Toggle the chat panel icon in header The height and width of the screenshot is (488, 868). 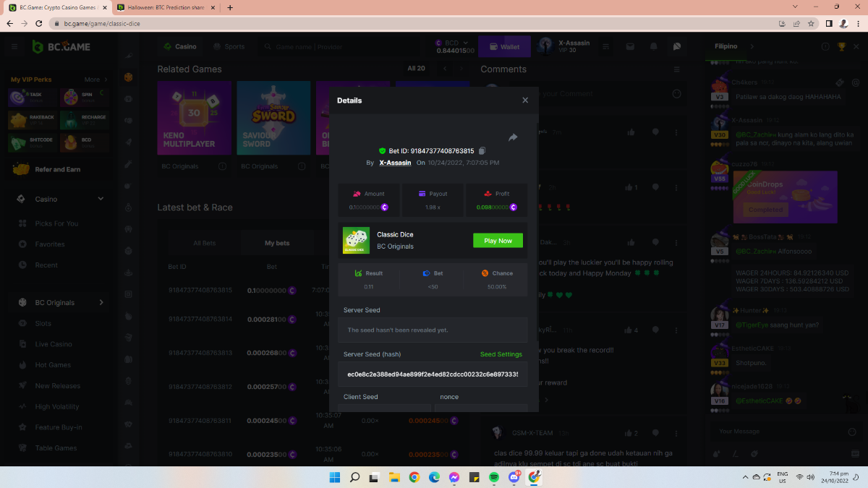pyautogui.click(x=677, y=46)
